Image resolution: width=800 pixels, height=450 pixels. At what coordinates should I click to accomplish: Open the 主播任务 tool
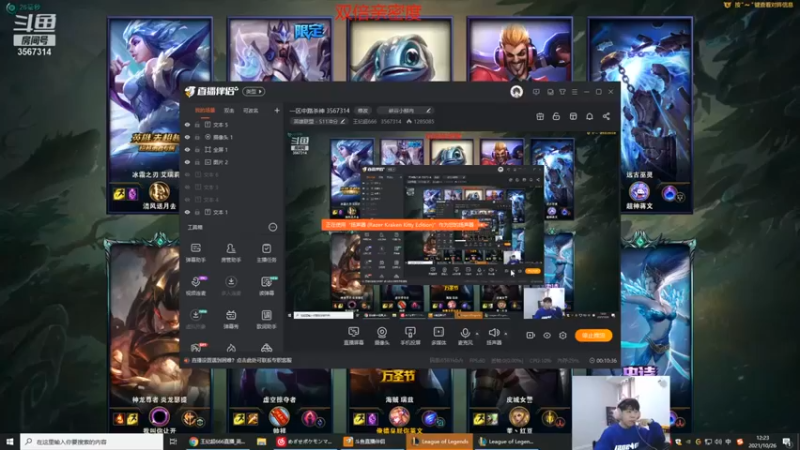[x=266, y=253]
